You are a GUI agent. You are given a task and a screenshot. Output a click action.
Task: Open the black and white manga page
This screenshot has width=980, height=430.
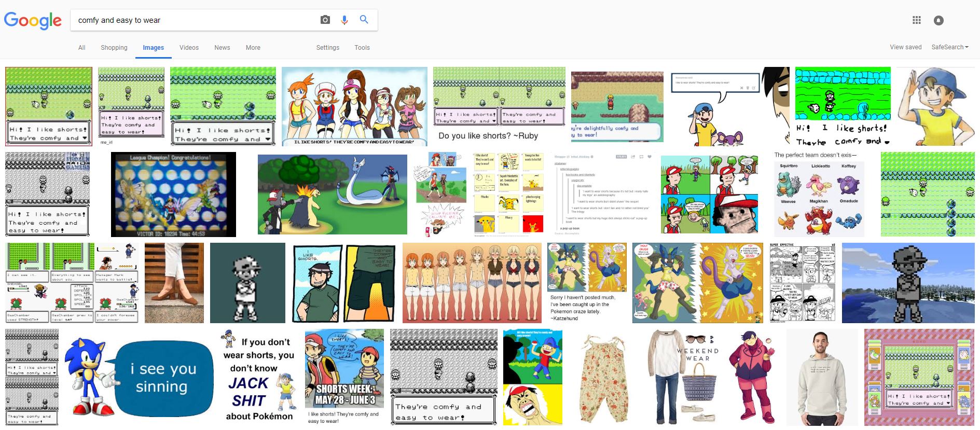coord(803,283)
